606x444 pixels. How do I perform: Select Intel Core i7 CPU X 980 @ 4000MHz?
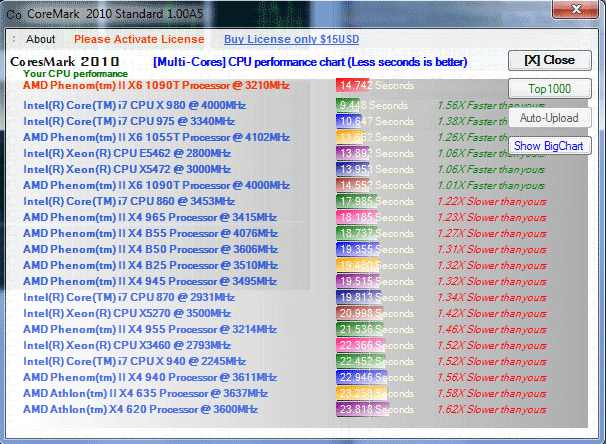click(x=134, y=105)
